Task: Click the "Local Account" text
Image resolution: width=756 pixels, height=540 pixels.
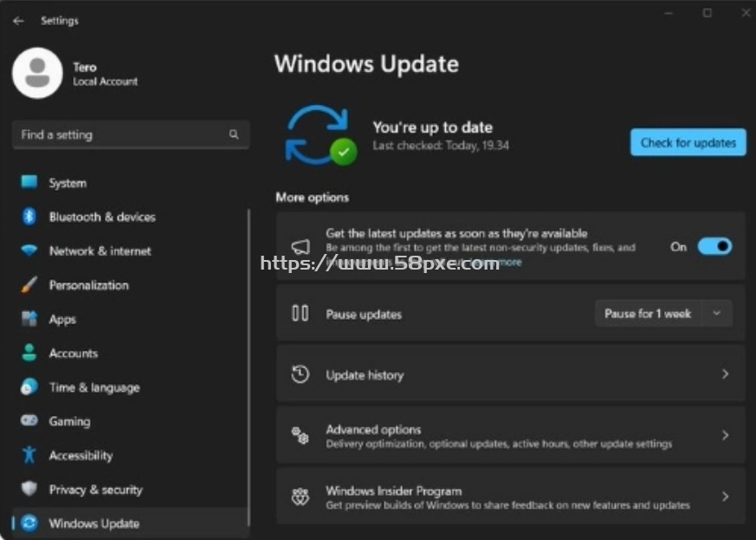Action: click(105, 81)
